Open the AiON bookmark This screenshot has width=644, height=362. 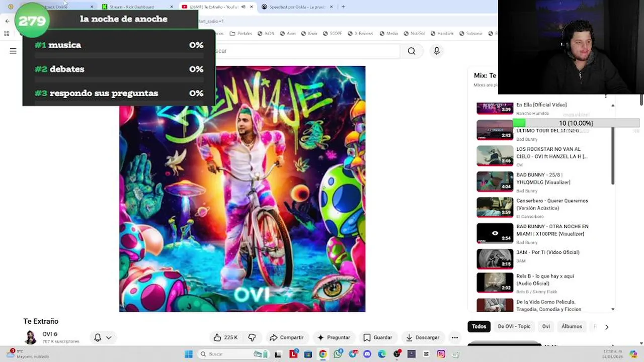[266, 33]
